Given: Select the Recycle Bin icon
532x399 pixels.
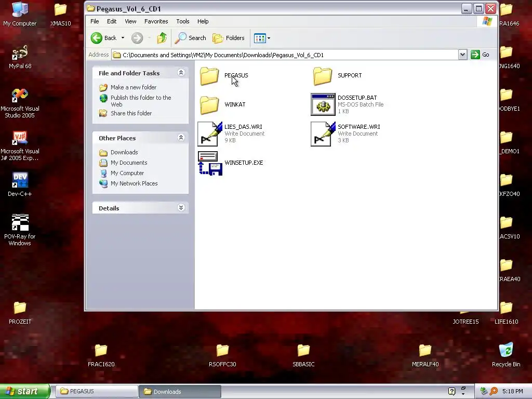Looking at the screenshot, I should click(506, 355).
